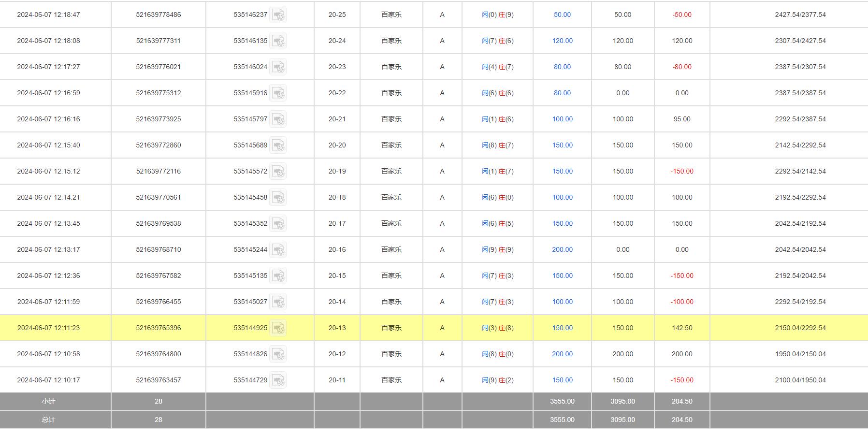The width and height of the screenshot is (868, 436).
Task: Open replay icon for game 535145458
Action: tap(278, 198)
